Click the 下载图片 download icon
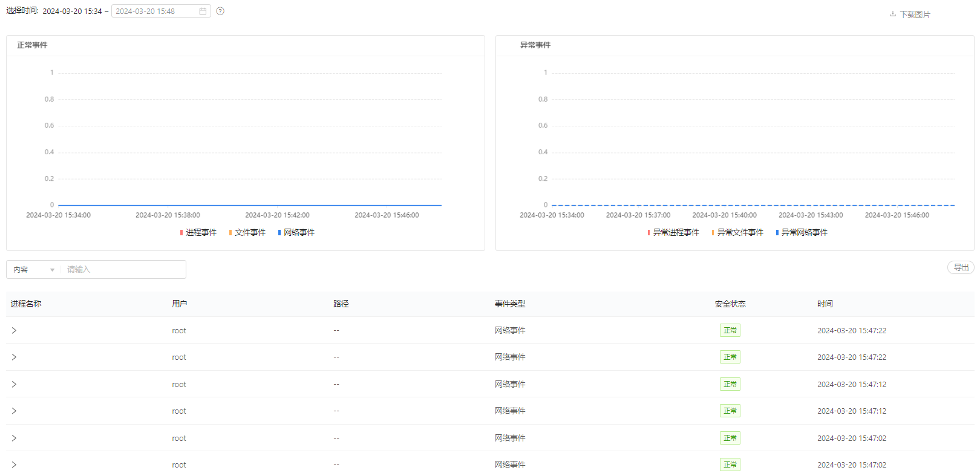The width and height of the screenshot is (980, 476). pos(893,14)
